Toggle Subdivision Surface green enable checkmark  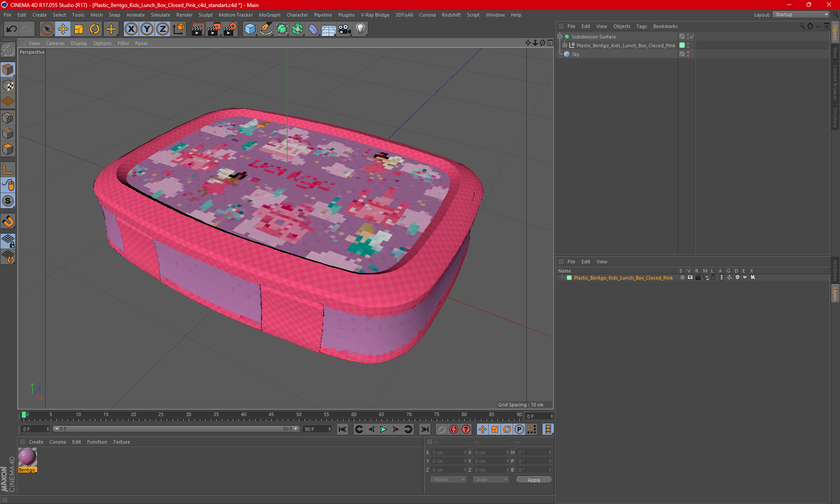692,37
